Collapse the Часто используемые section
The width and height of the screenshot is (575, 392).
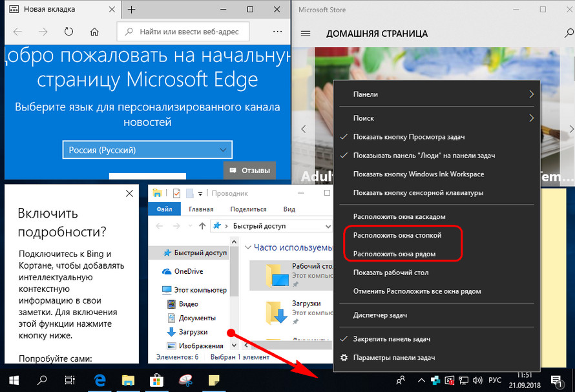point(248,247)
